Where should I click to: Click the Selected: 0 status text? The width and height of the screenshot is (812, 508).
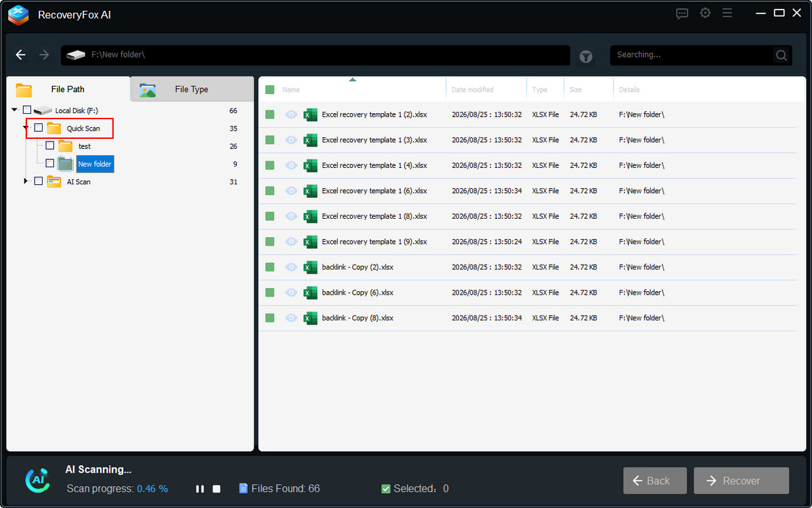coord(420,488)
